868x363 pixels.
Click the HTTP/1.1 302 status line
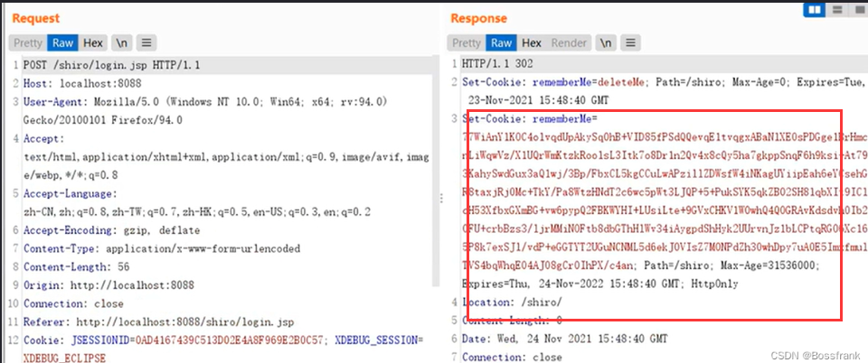coord(496,66)
